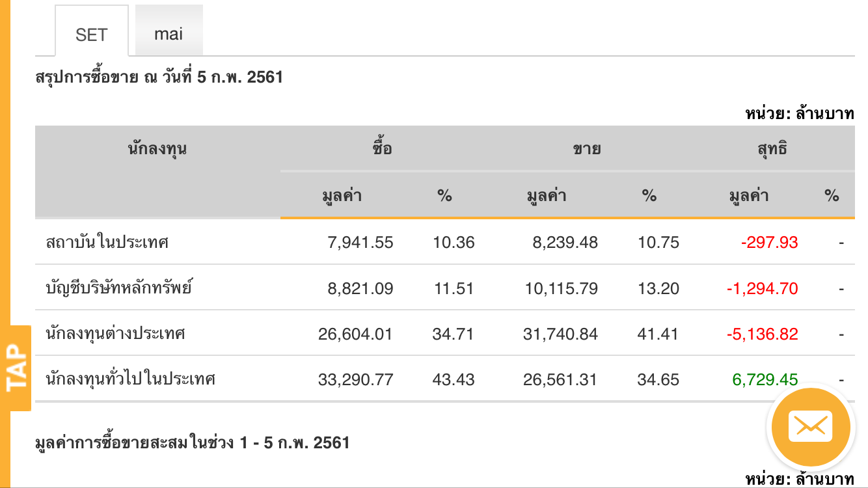The height and width of the screenshot is (488, 868).
Task: Click the summary heading dated 5 ก.พ. 2561
Action: (x=159, y=77)
